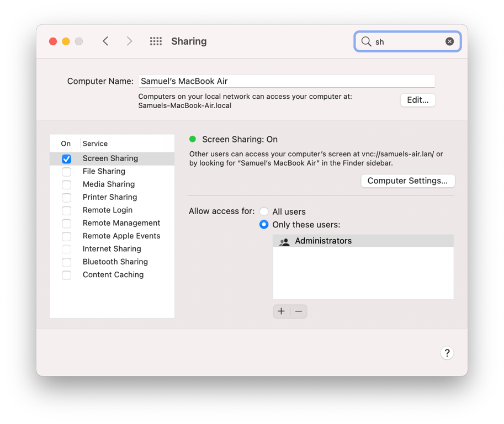Screen dimensions: 504x424
Task: Click the Administrators group icon
Action: (284, 241)
